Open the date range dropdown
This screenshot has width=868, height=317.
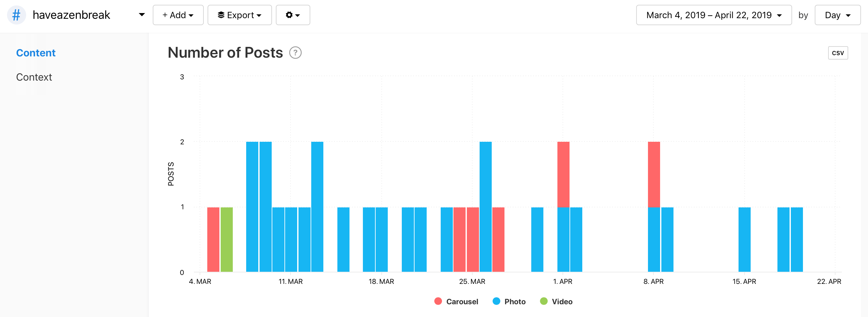pyautogui.click(x=714, y=15)
